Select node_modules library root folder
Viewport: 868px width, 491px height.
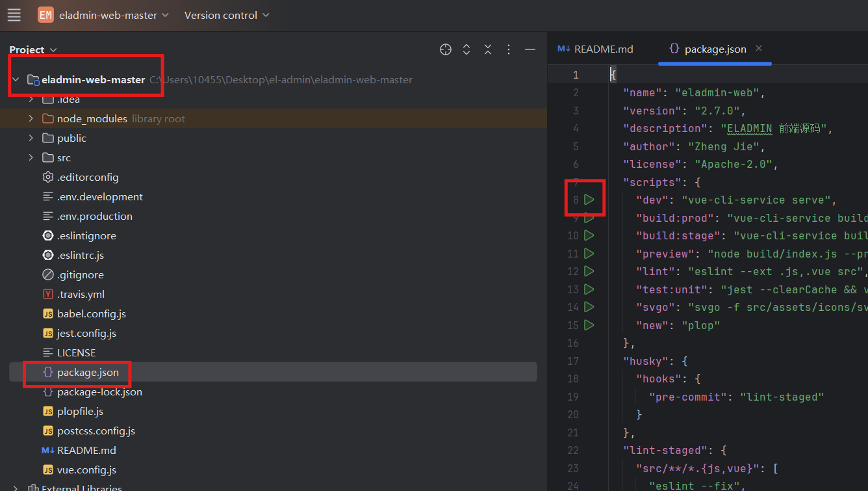tap(273, 119)
